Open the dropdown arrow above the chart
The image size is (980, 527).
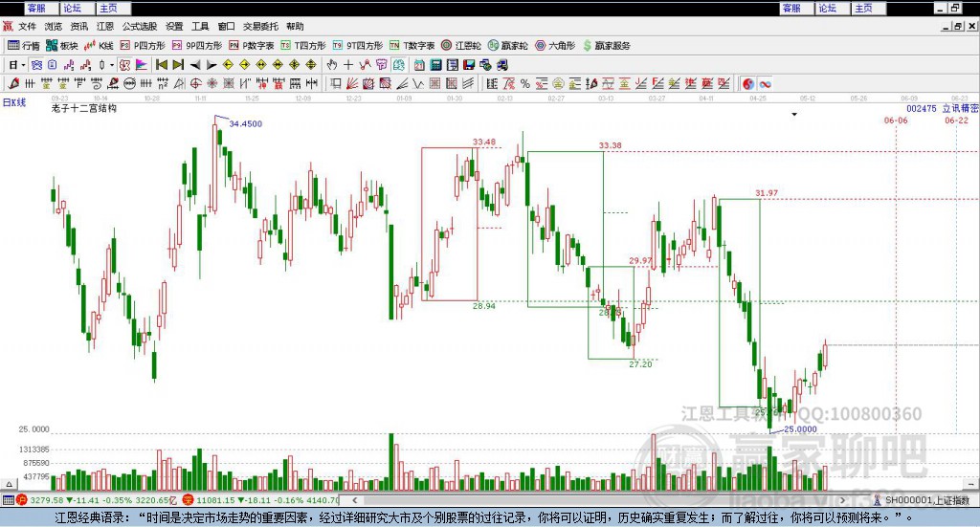pos(794,114)
